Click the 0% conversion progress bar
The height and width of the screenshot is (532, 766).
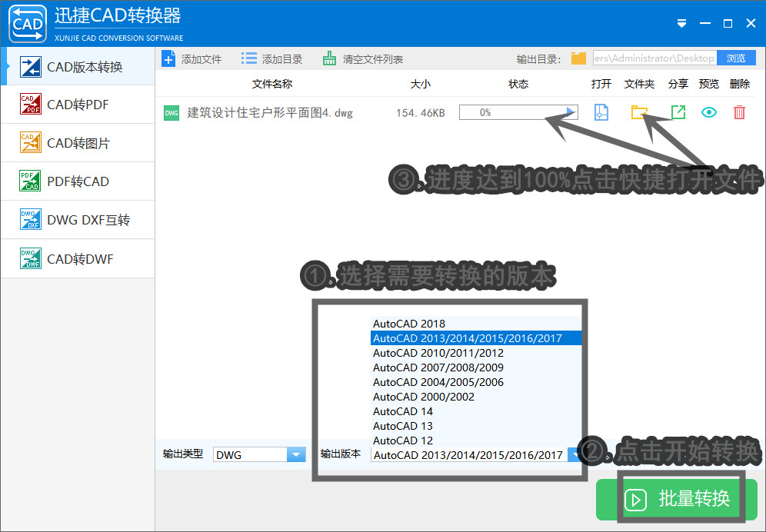518,112
